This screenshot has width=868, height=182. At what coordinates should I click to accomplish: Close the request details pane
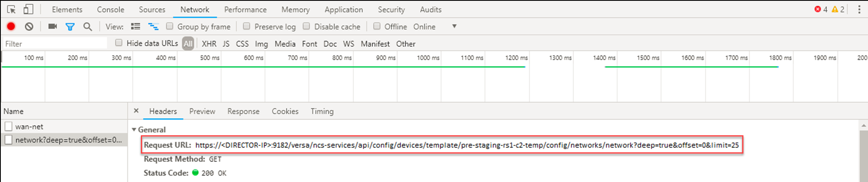click(136, 111)
